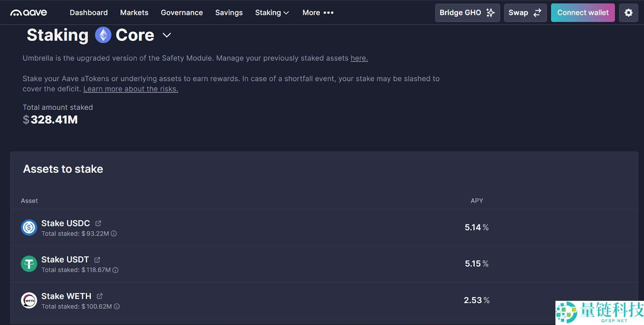Click the 5.15% APY value
Image resolution: width=644 pixels, height=325 pixels.
coord(477,264)
